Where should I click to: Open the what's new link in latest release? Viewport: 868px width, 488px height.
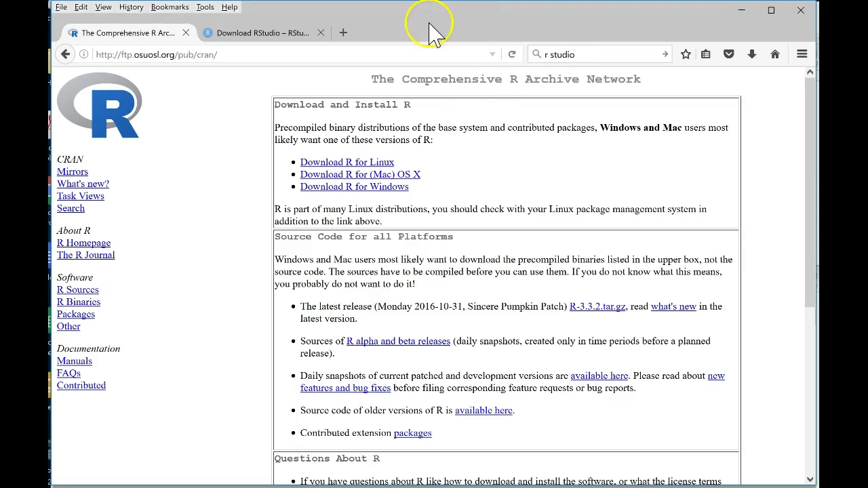pyautogui.click(x=673, y=306)
